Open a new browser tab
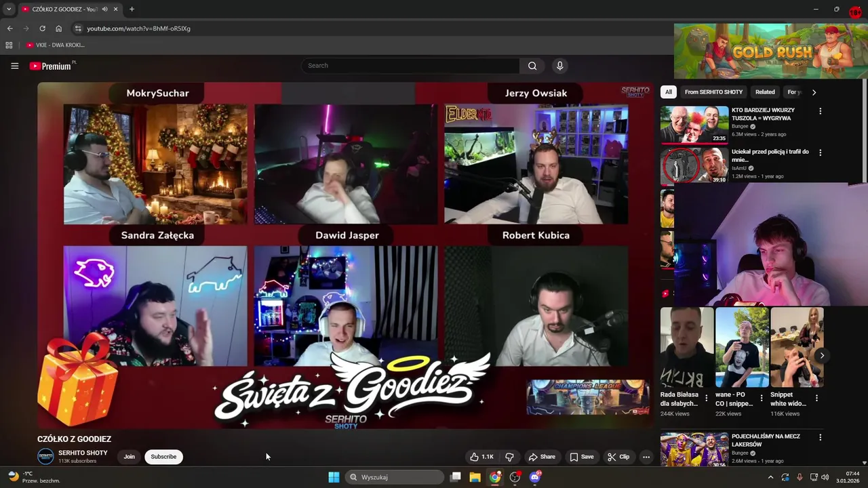This screenshot has height=488, width=868. tap(132, 9)
